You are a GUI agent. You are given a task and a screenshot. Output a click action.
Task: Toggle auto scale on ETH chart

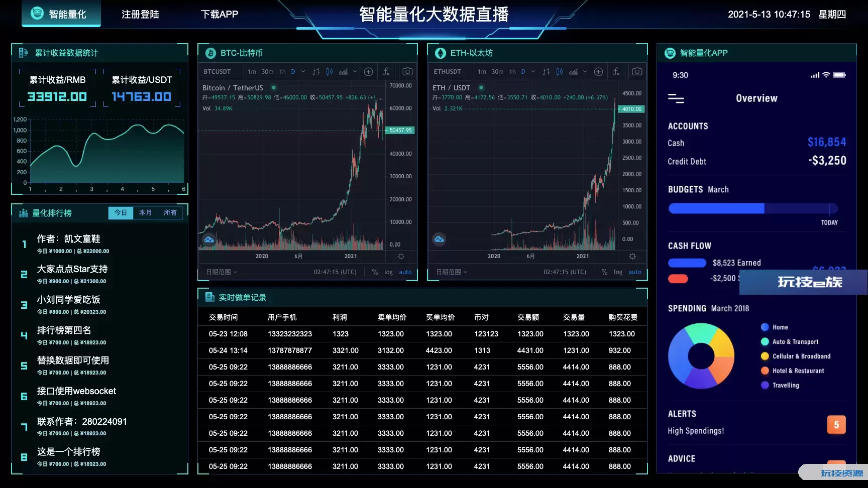635,272
